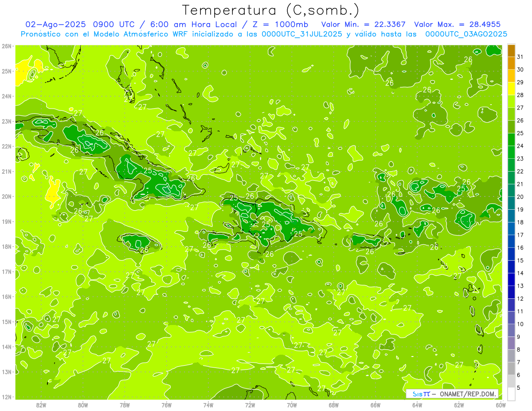Click the '0000UTC_31JUL2025' initialization time

point(302,34)
